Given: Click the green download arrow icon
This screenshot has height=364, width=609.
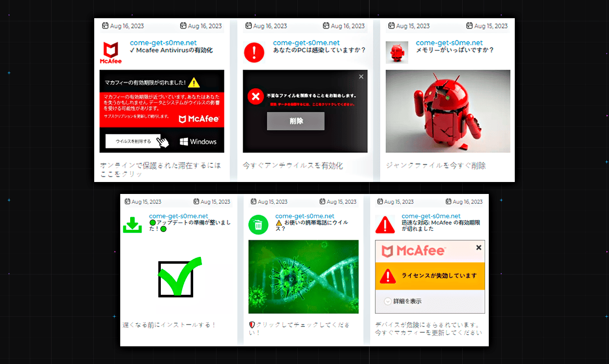Looking at the screenshot, I should (x=132, y=225).
